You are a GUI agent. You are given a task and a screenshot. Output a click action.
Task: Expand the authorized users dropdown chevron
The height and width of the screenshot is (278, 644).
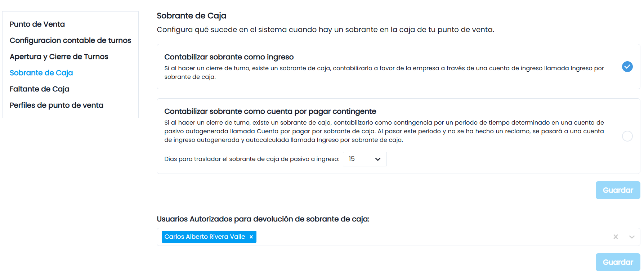tap(631, 237)
